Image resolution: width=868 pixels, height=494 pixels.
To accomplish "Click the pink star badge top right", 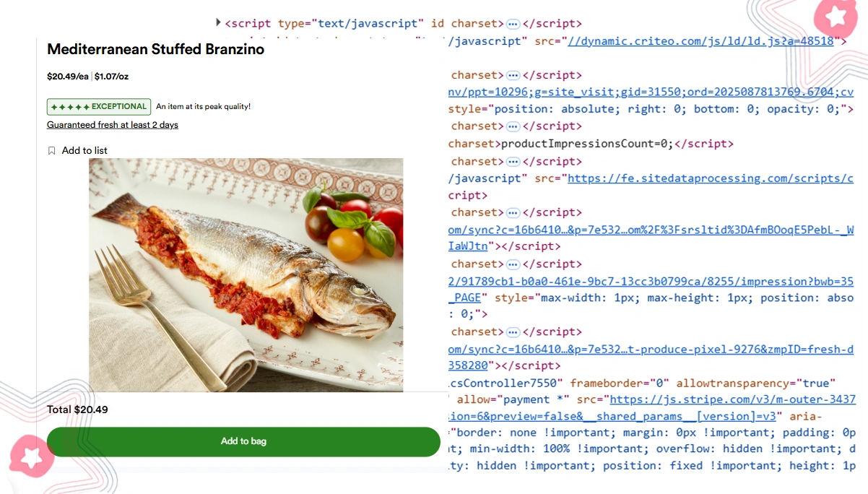I will 835,17.
